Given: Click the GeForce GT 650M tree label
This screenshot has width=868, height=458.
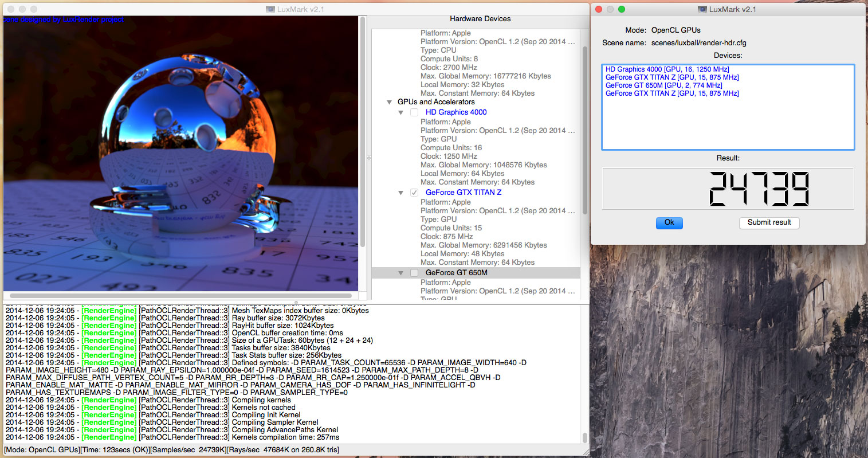Looking at the screenshot, I should coord(457,273).
